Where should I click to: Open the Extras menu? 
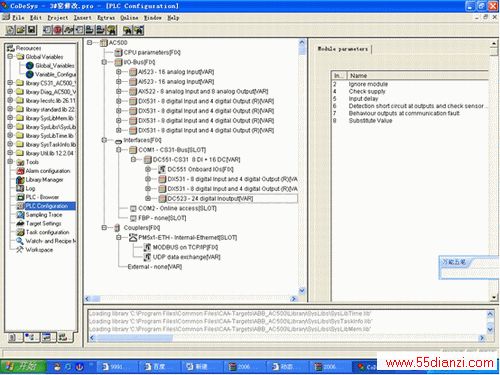point(106,17)
